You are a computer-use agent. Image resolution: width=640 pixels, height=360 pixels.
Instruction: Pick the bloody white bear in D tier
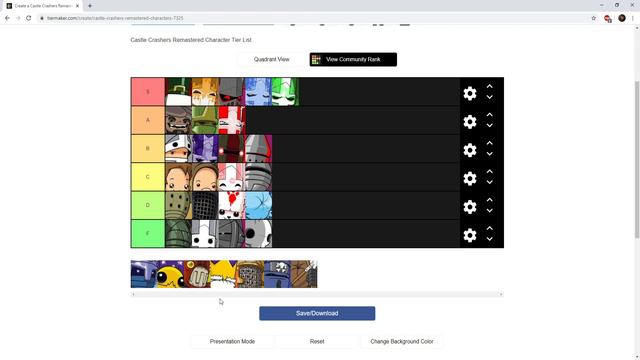click(231, 205)
